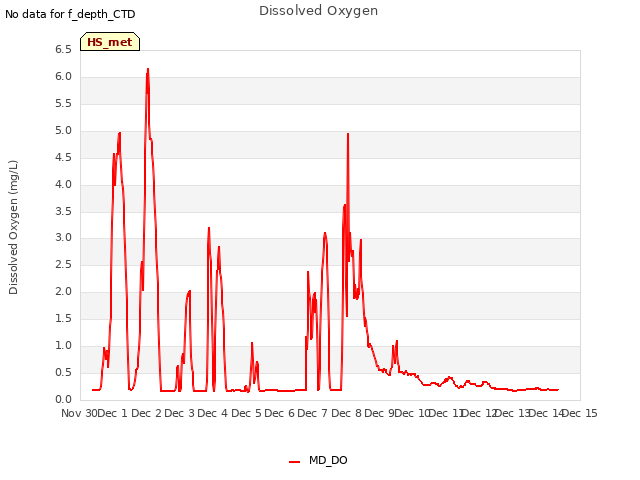Screen dimensions: 640x480
Task: Click the y-axis value 1.5
Action: click(x=63, y=318)
